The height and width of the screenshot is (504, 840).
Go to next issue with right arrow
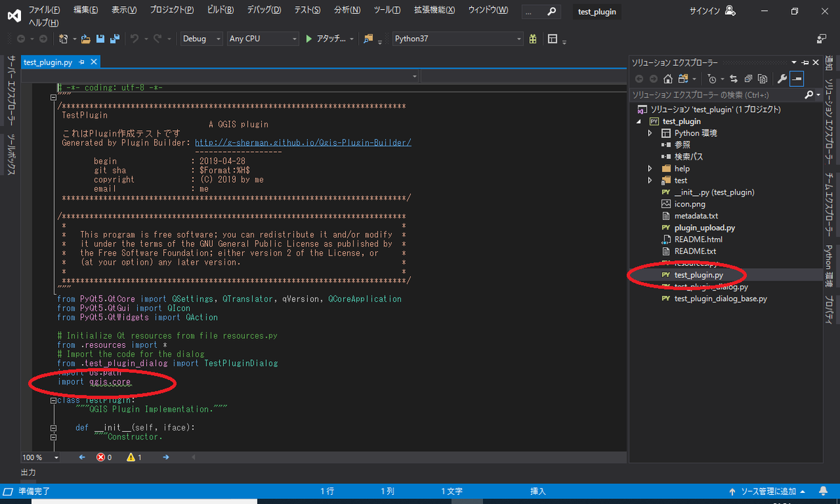[x=166, y=457]
